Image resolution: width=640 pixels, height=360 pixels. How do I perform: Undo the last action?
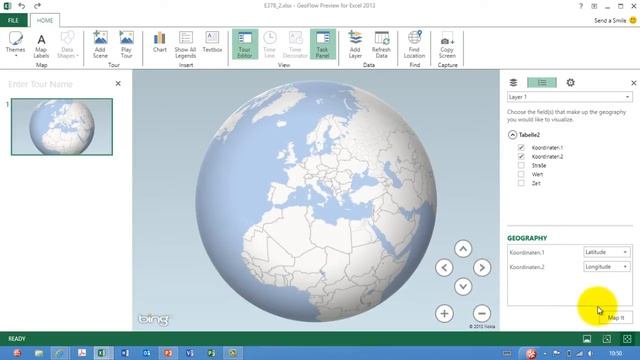pyautogui.click(x=22, y=6)
